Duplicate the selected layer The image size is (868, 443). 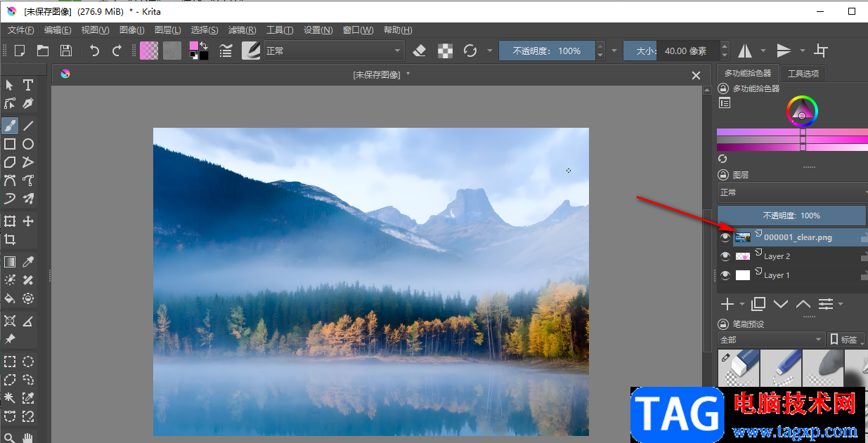758,304
